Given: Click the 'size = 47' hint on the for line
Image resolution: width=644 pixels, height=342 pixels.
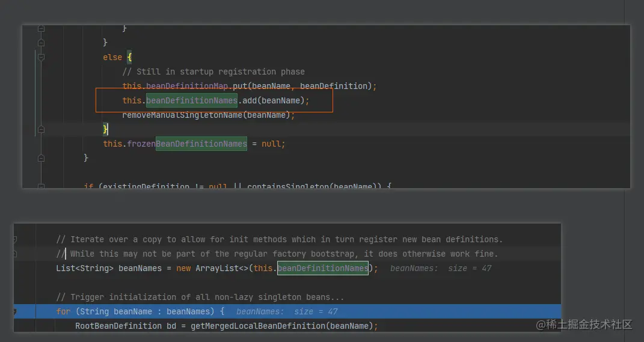Looking at the screenshot, I should (x=316, y=311).
